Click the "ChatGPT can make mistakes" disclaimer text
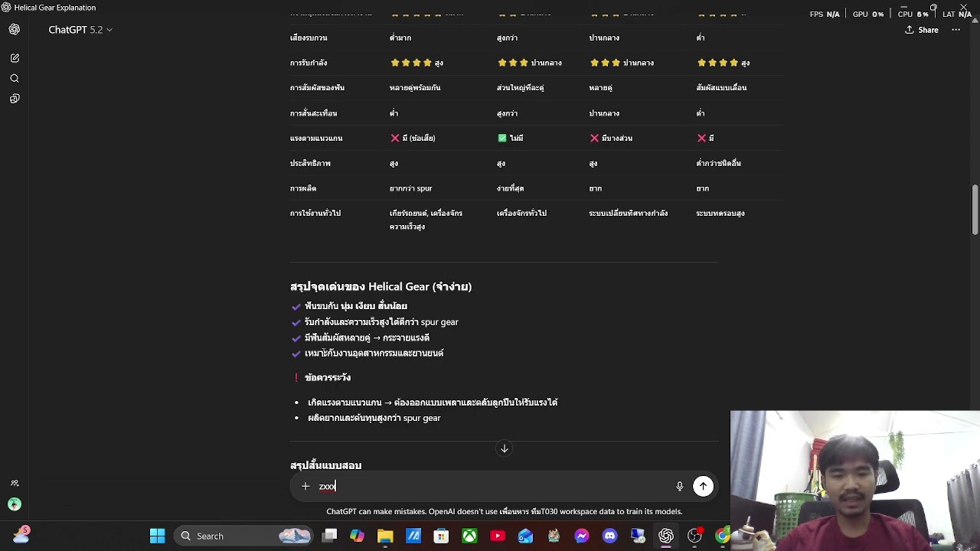This screenshot has width=980, height=551. coord(504,512)
